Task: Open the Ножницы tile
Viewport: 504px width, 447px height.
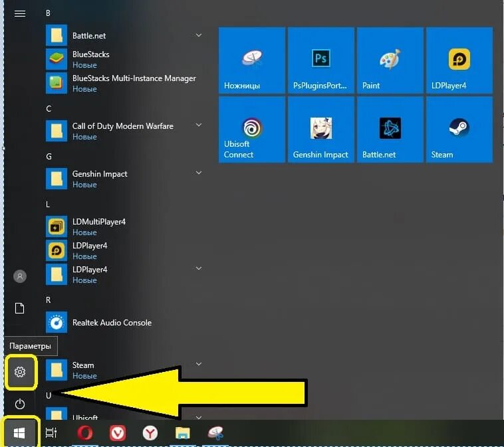Action: click(252, 60)
